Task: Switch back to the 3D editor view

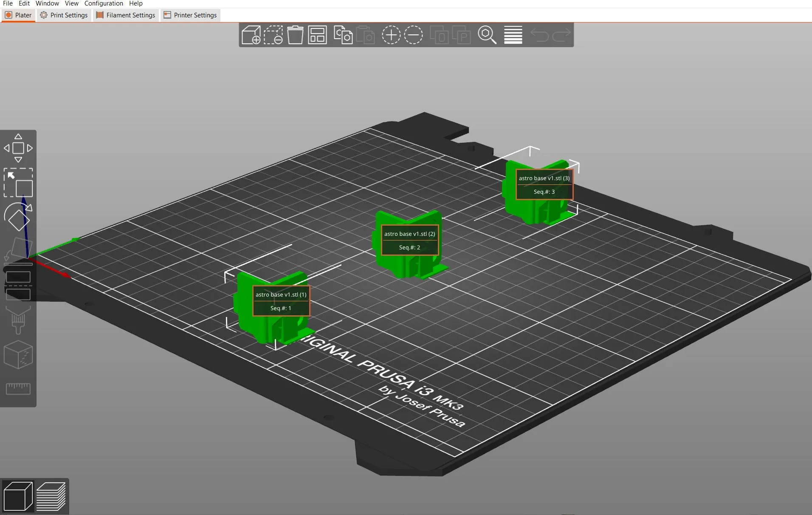Action: click(x=17, y=496)
